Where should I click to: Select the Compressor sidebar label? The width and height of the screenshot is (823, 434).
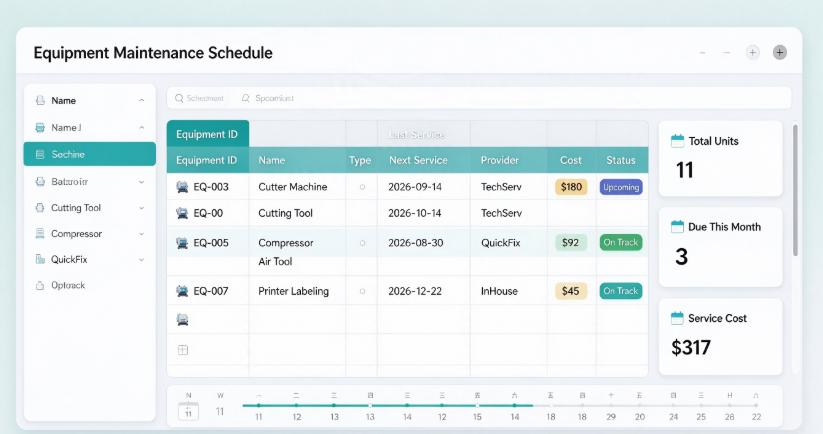[76, 234]
